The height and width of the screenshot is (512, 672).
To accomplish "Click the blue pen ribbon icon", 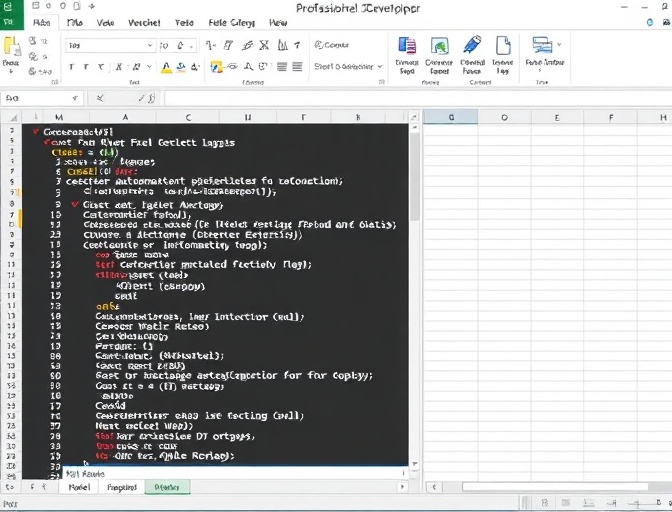I will [472, 45].
